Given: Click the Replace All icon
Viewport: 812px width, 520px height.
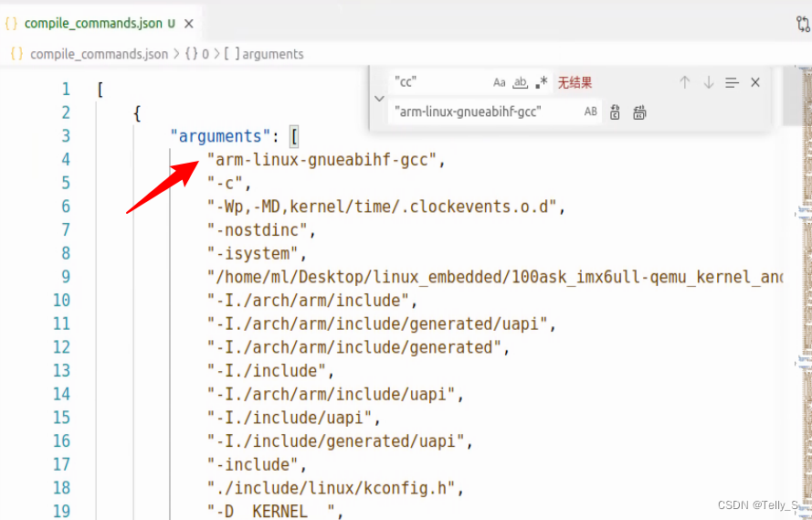Looking at the screenshot, I should [639, 111].
